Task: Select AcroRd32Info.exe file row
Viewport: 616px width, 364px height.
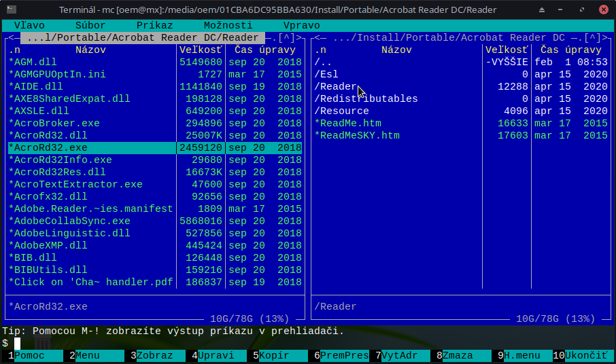Action: (155, 160)
